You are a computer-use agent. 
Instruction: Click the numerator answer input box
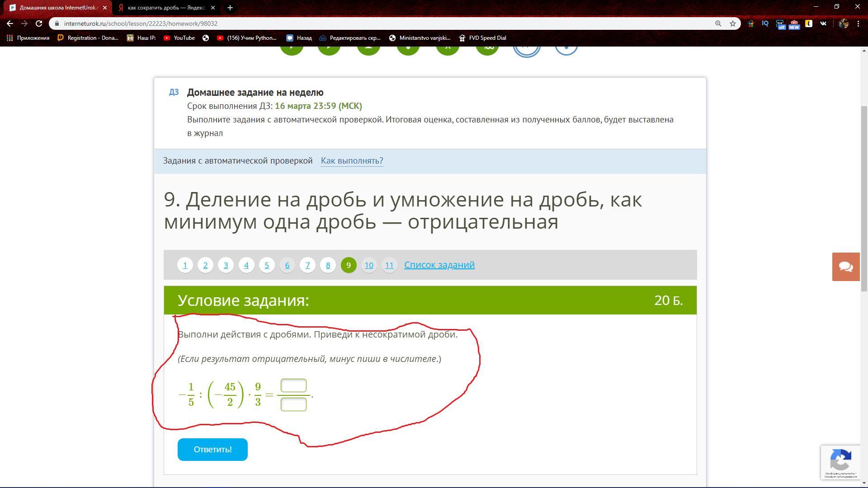pyautogui.click(x=293, y=385)
